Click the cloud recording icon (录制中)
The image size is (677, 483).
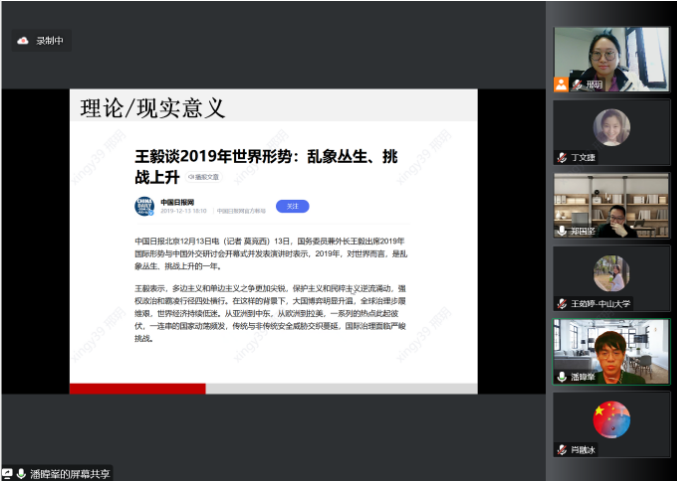coord(24,41)
